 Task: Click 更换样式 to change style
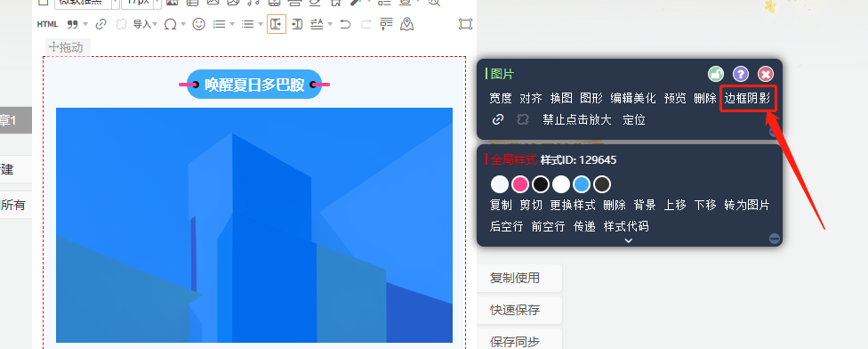[x=573, y=205]
